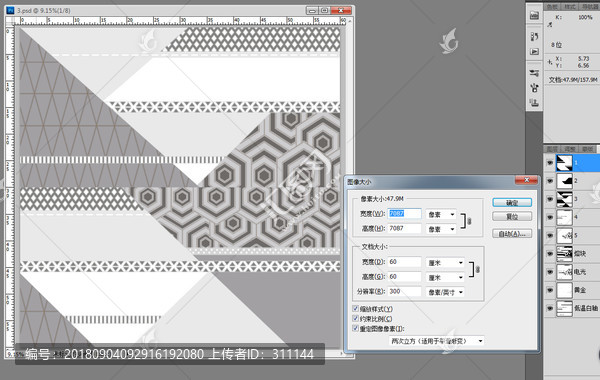Select layer 3 thumbnail
Image resolution: width=600 pixels, height=380 pixels.
[564, 199]
